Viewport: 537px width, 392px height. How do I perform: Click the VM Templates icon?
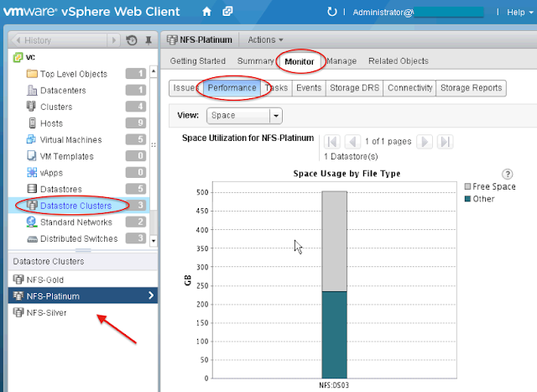(x=32, y=156)
